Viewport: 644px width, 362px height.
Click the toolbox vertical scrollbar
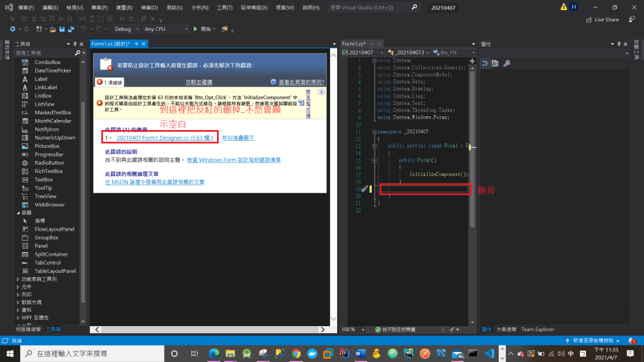tap(84, 201)
